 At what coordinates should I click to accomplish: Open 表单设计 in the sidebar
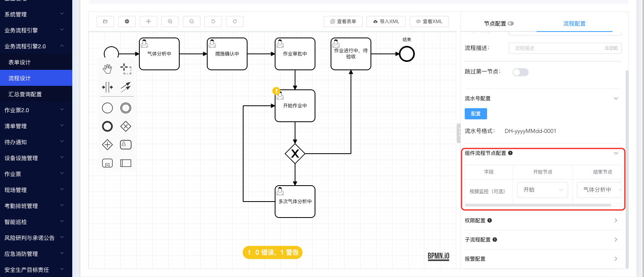pyautogui.click(x=36, y=62)
